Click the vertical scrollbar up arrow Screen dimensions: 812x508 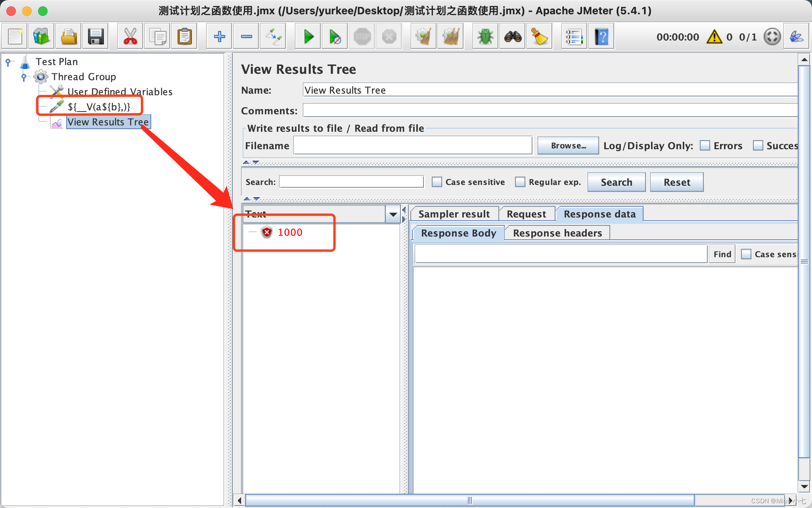804,60
